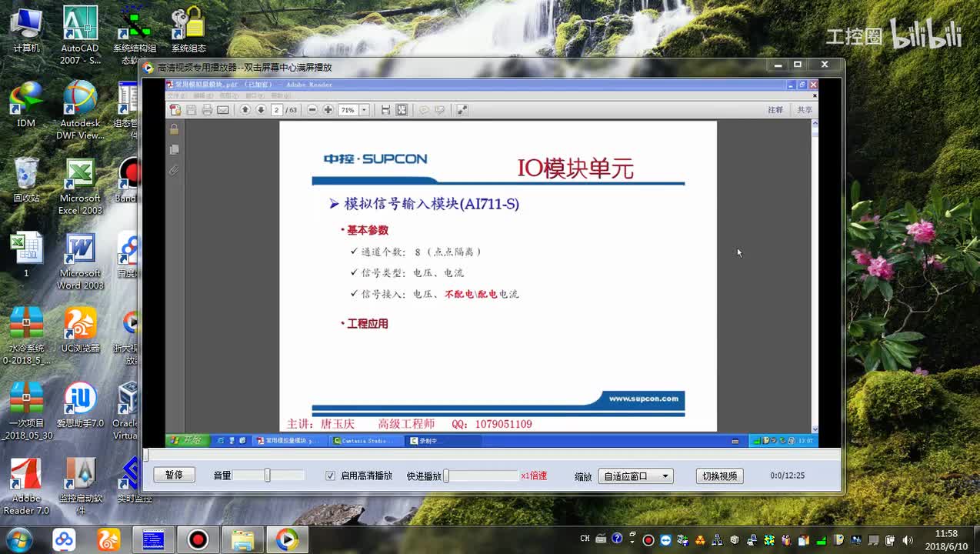The image size is (980, 554).
Task: Adjust the 音量 volume slider
Action: 269,476
